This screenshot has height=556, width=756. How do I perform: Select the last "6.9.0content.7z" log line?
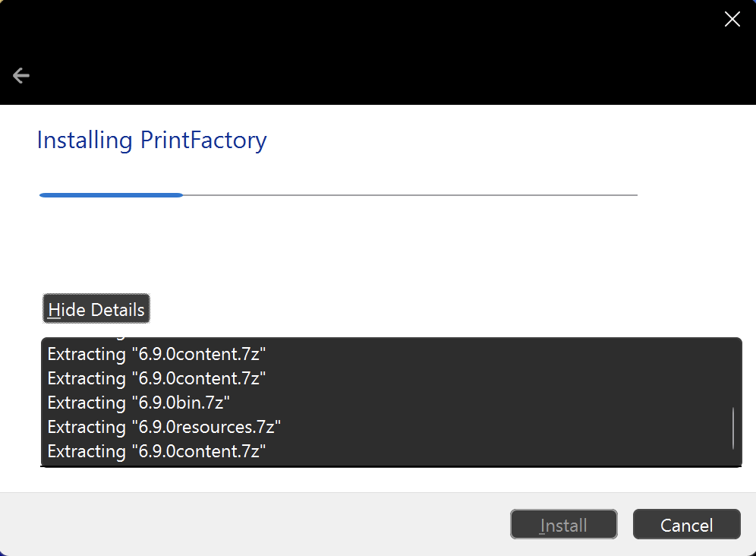coord(156,451)
